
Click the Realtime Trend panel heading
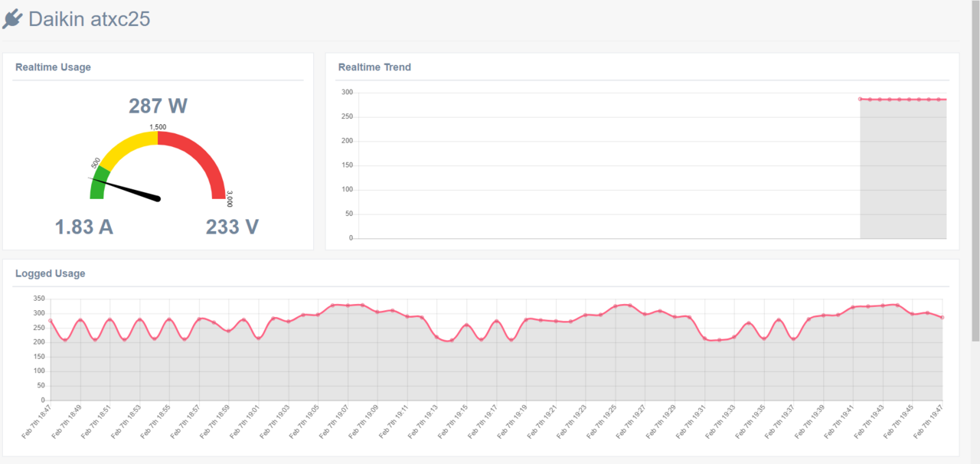pyautogui.click(x=374, y=67)
